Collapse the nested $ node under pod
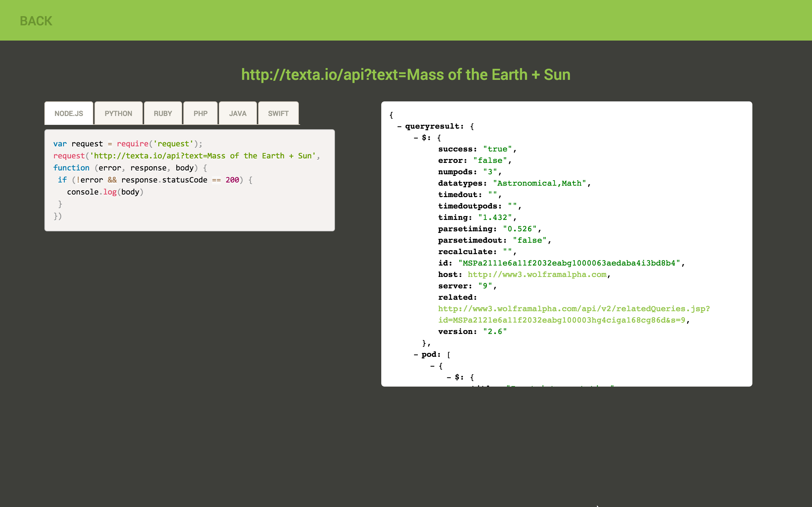 pyautogui.click(x=449, y=378)
